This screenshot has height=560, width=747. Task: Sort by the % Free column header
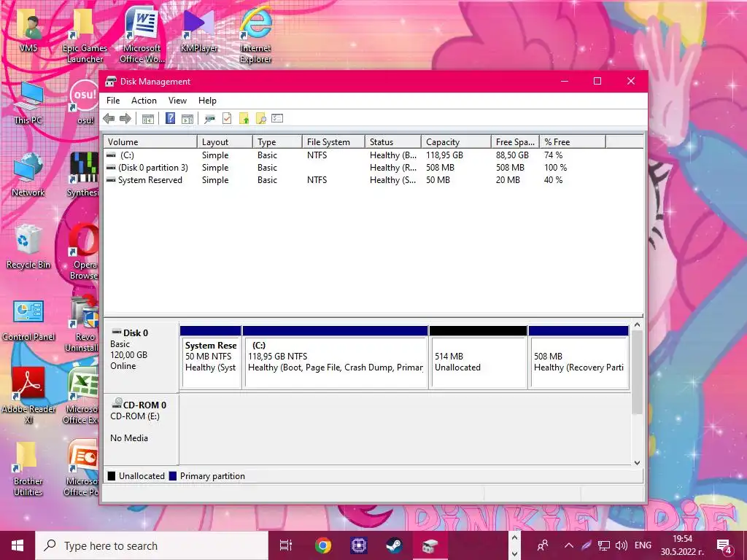[x=573, y=142]
